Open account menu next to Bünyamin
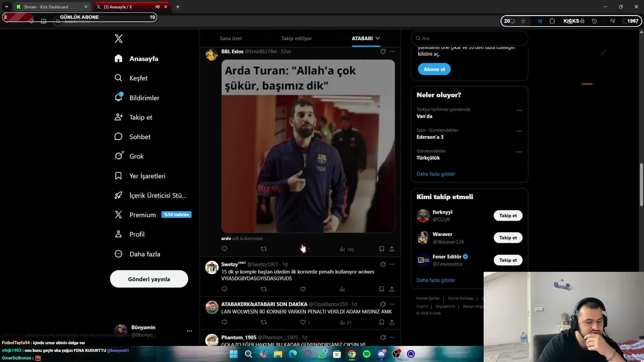The width and height of the screenshot is (644, 362). (x=190, y=331)
